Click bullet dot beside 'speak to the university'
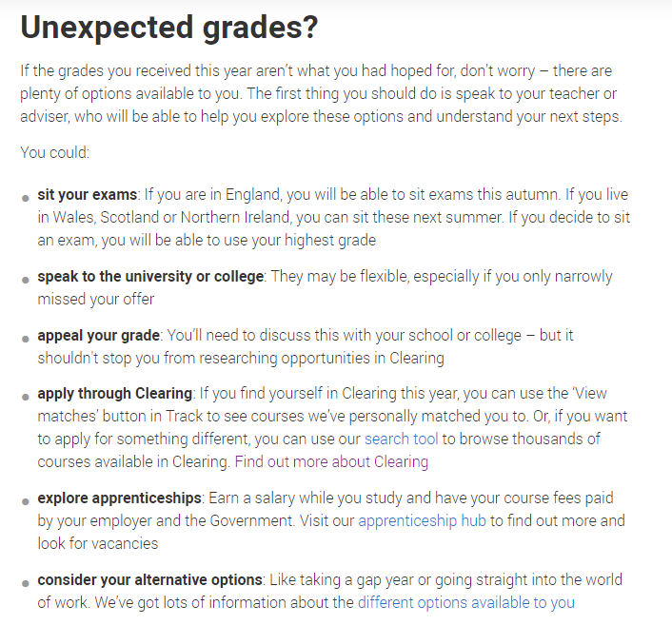 (x=26, y=281)
